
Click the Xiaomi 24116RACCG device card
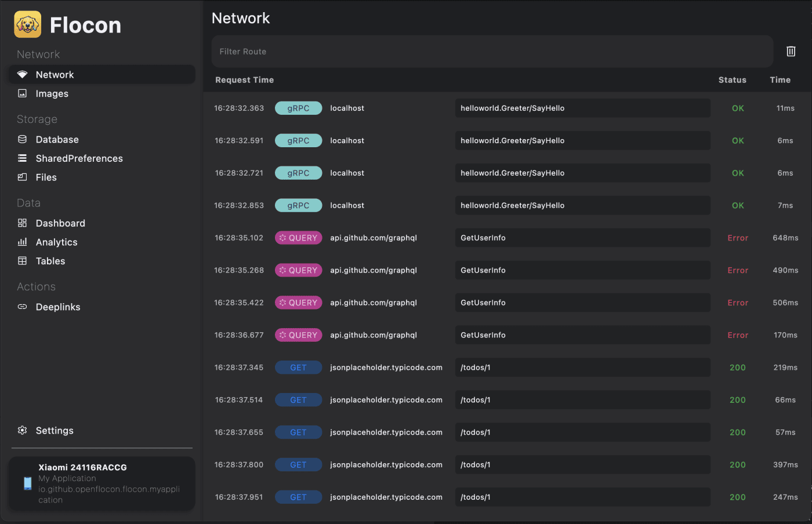click(101, 483)
